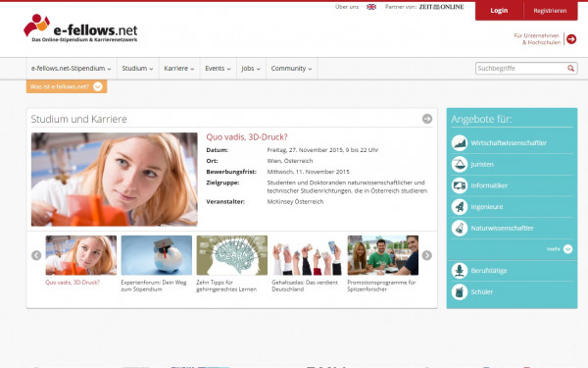This screenshot has width=588, height=368.
Task: Open the e-fellows.net-Stipendium dropdown menu
Action: pos(72,69)
